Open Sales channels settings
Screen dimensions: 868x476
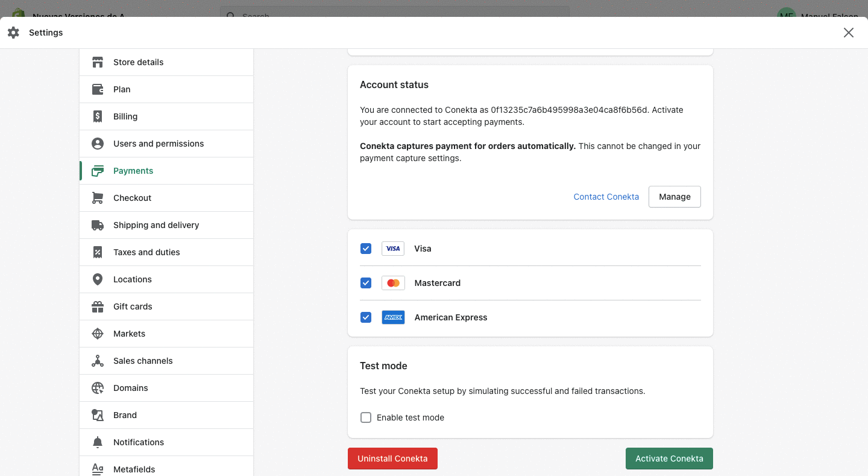[x=166, y=361]
